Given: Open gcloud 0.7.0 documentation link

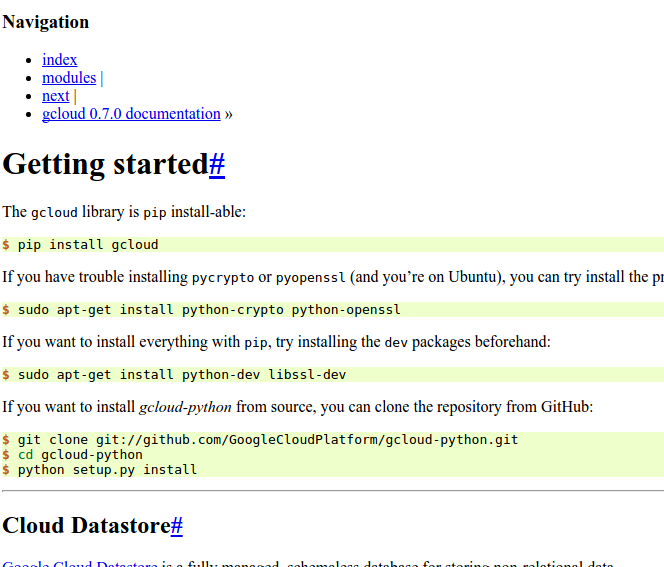Looking at the screenshot, I should (x=131, y=114).
